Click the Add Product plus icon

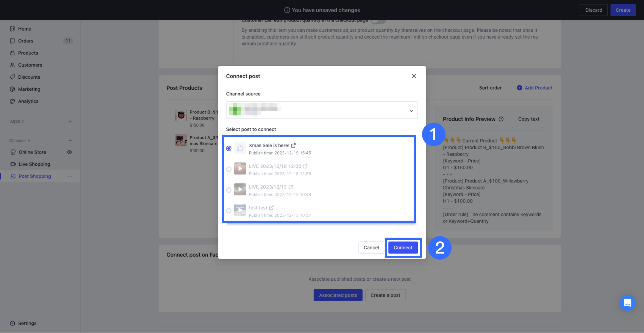coord(519,88)
